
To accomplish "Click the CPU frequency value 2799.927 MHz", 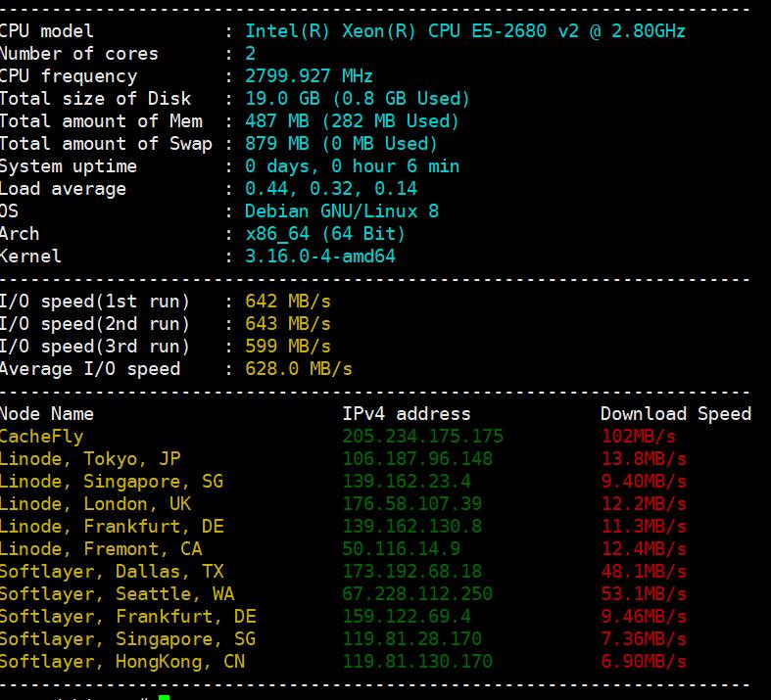I will (310, 76).
